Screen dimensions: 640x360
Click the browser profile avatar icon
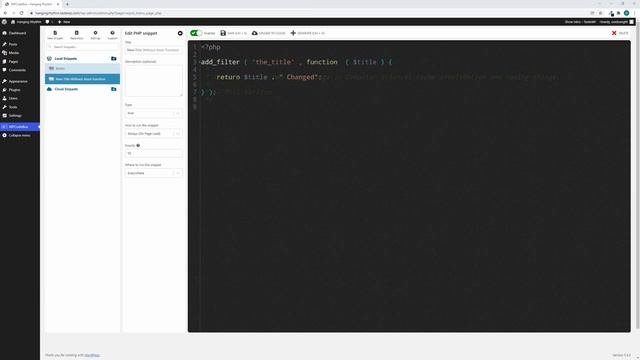click(x=626, y=13)
